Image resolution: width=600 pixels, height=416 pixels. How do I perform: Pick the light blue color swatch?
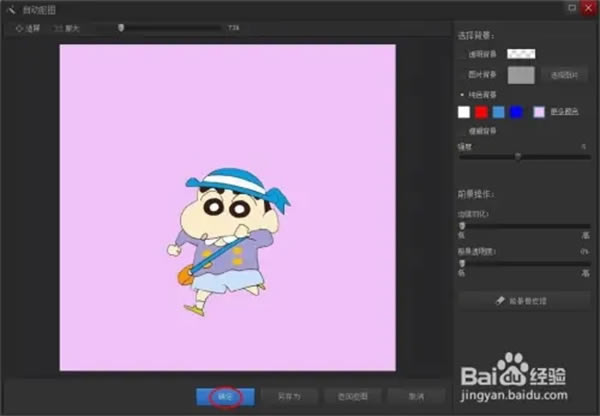pos(499,112)
